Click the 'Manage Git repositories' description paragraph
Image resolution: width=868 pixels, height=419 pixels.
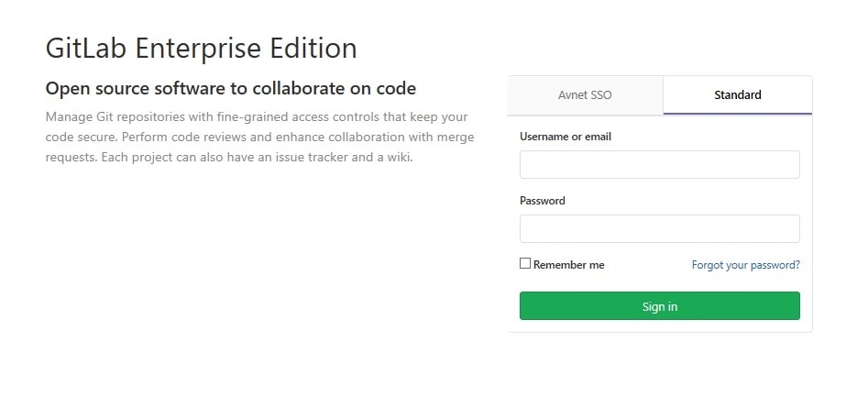point(257,137)
